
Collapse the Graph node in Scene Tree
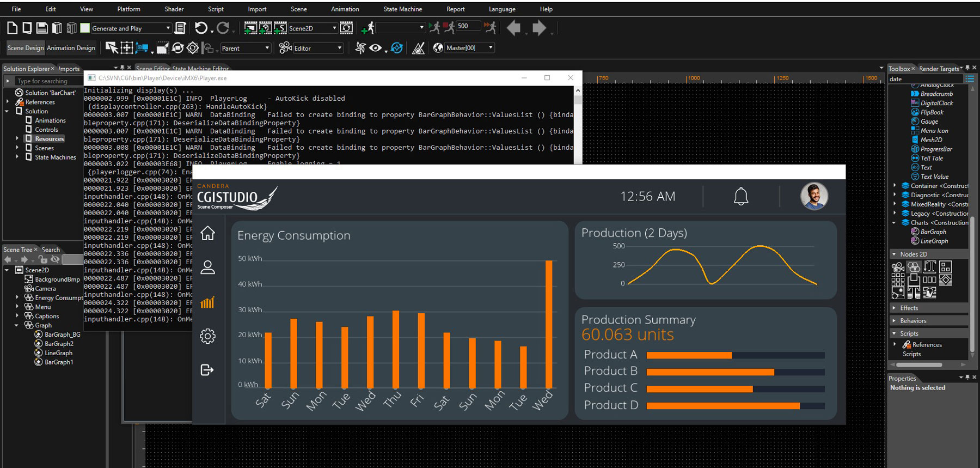coord(17,325)
